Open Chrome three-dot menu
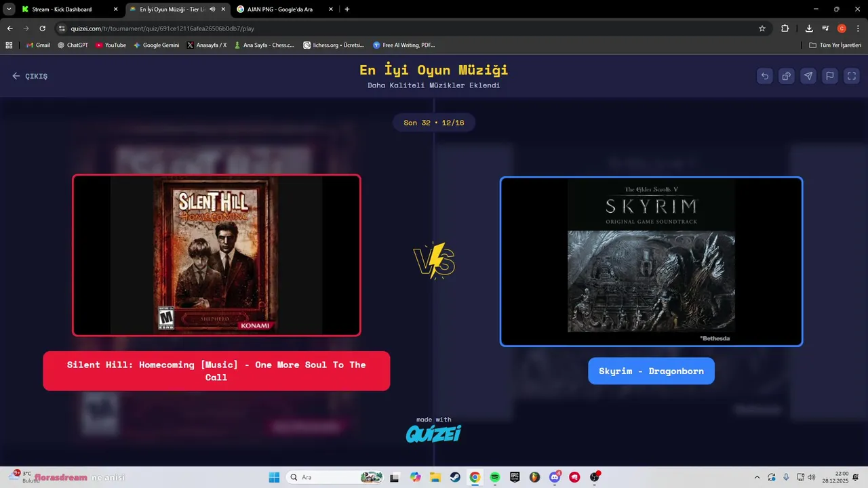 (858, 28)
